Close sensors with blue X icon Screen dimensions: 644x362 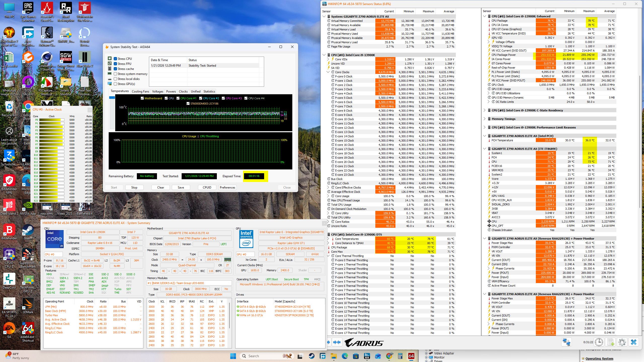pyautogui.click(x=634, y=342)
